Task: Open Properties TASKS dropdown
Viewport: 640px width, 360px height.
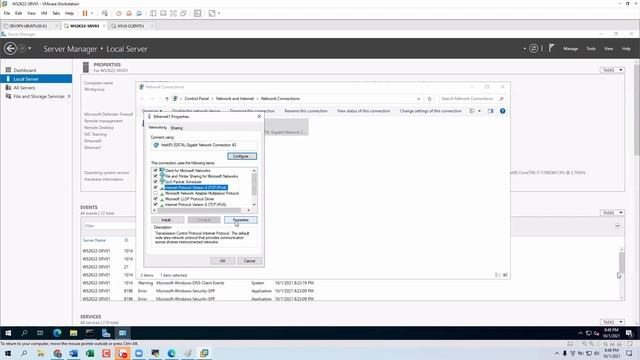Action: pos(612,70)
